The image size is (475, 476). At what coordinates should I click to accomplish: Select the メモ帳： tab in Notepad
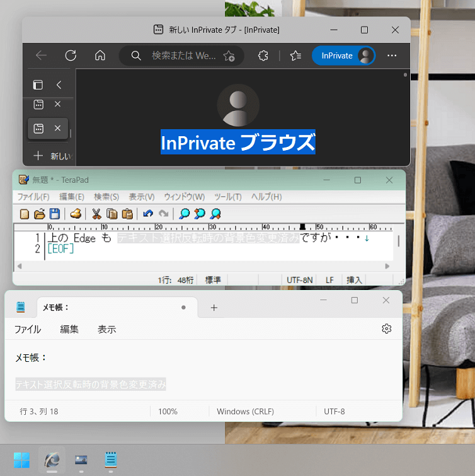click(x=117, y=307)
